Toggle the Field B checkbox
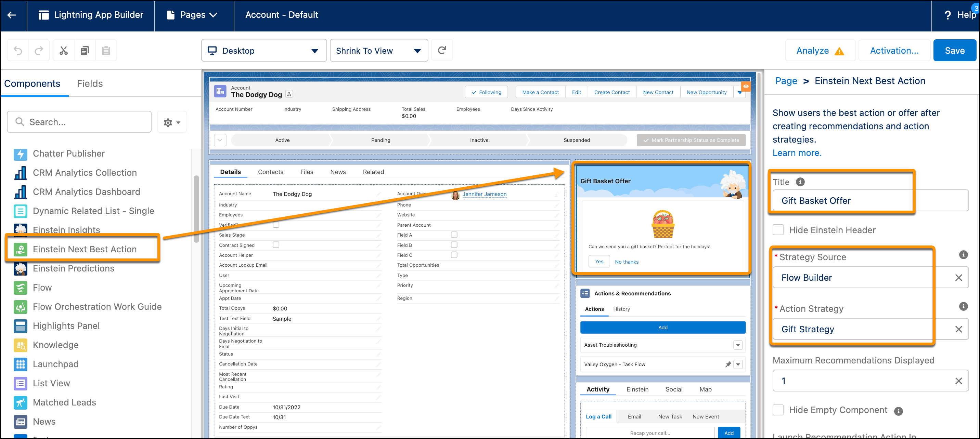 (454, 245)
